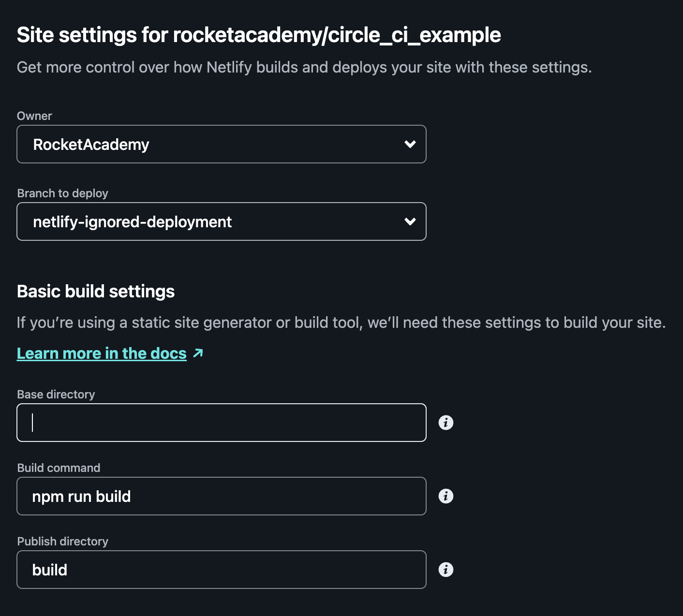This screenshot has width=683, height=616.
Task: Click the info icon beside Base directory
Action: coord(445,423)
